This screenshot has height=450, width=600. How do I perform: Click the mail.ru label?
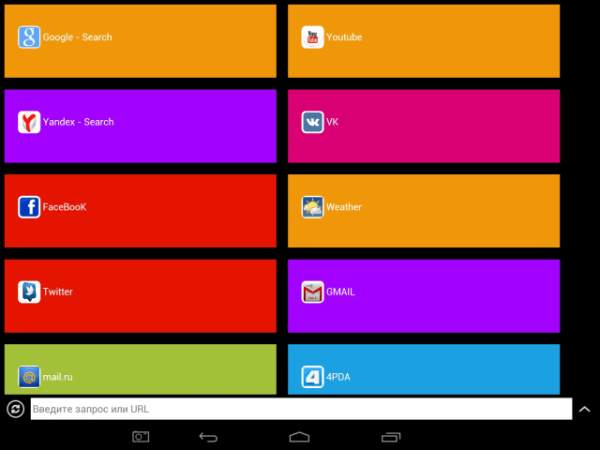coord(57,377)
